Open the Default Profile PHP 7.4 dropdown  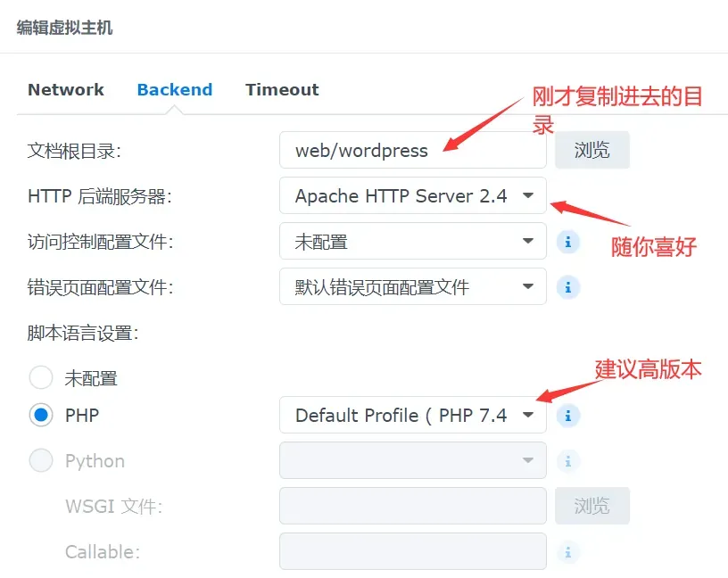413,415
